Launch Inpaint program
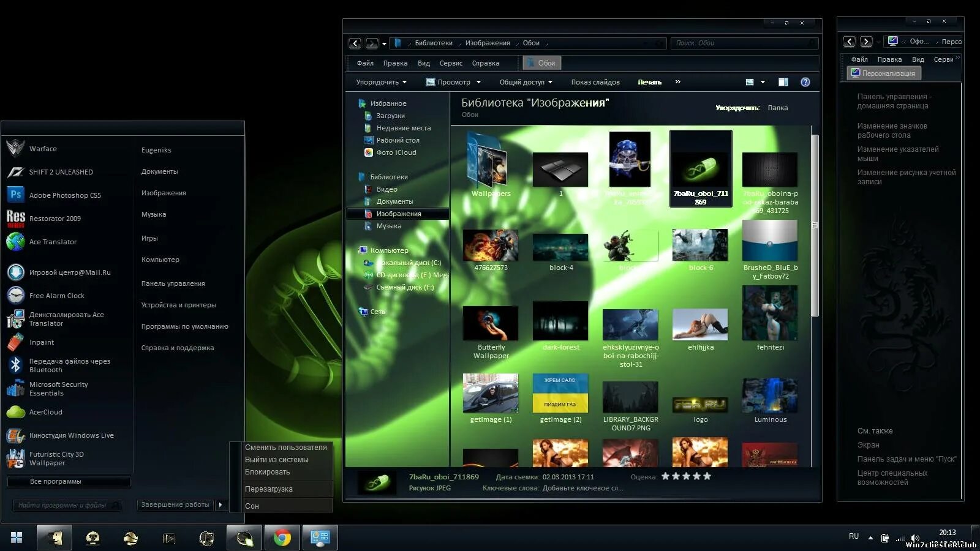 coord(31,342)
